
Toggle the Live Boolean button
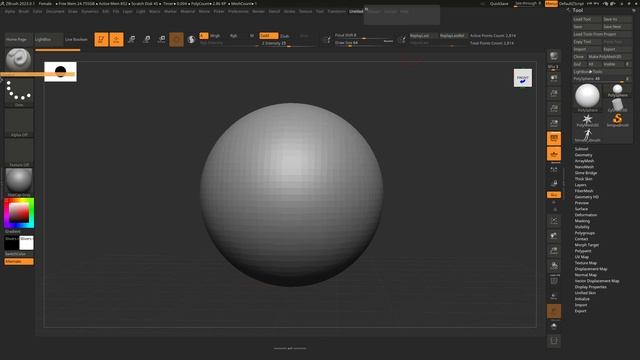pos(76,39)
